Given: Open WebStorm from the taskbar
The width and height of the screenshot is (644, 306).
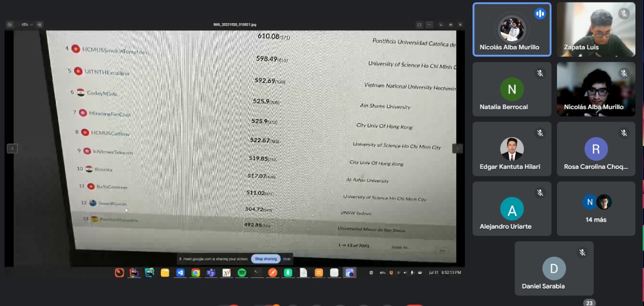Looking at the screenshot, I should (x=149, y=273).
